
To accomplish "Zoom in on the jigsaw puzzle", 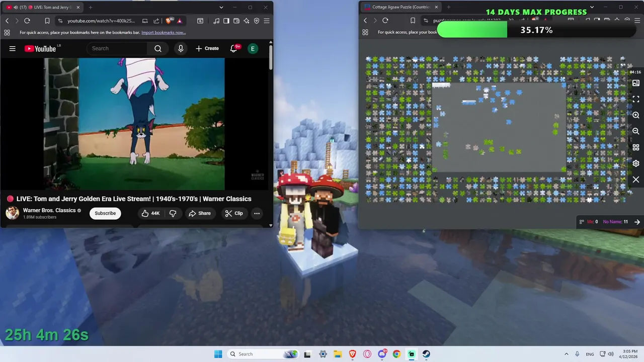I will [636, 115].
